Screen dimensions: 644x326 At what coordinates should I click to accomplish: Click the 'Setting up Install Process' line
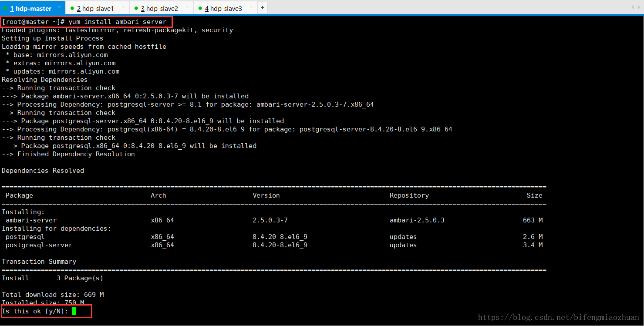click(x=53, y=38)
